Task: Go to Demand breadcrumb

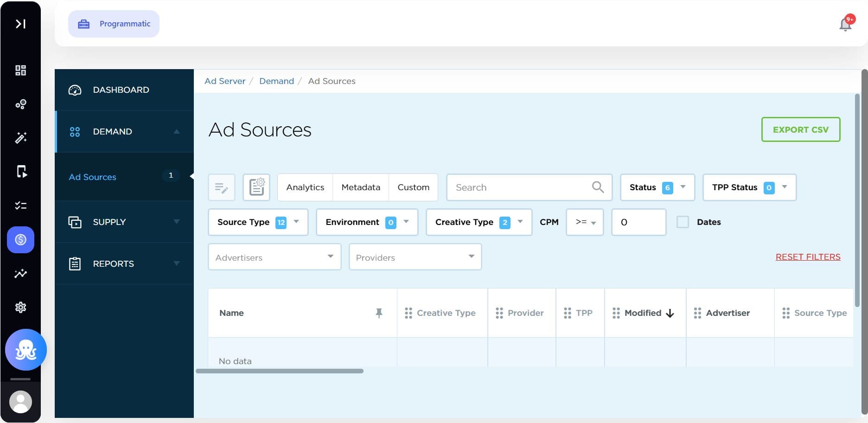Action: (276, 81)
